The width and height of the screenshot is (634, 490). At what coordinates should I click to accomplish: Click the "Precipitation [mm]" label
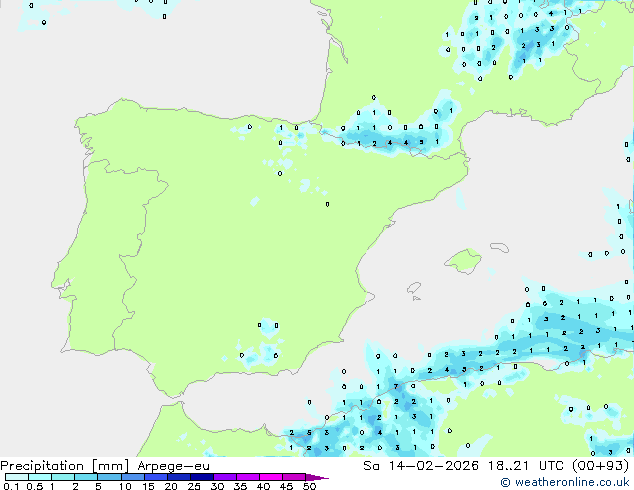click(65, 466)
